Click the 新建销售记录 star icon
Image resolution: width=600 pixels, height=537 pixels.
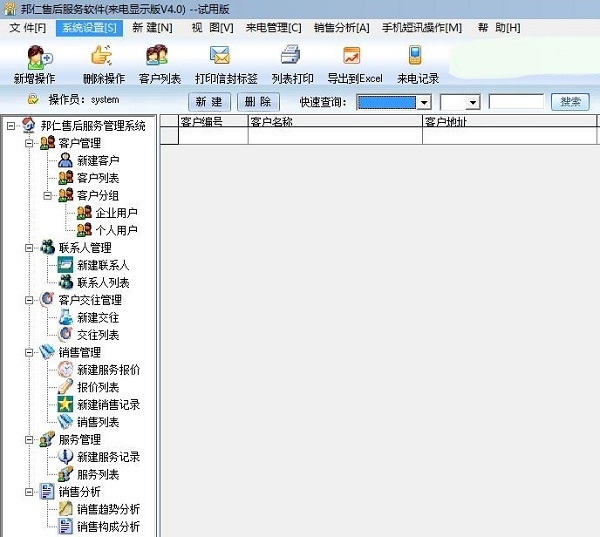[65, 404]
